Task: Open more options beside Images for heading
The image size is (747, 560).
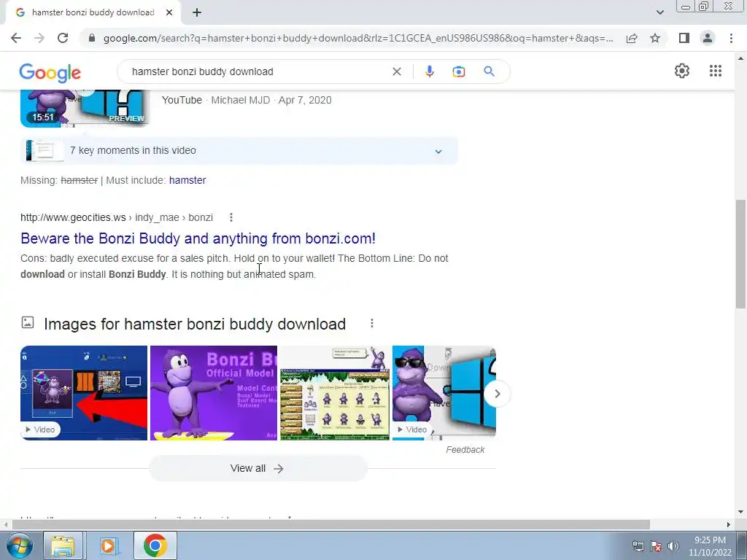Action: [x=372, y=323]
